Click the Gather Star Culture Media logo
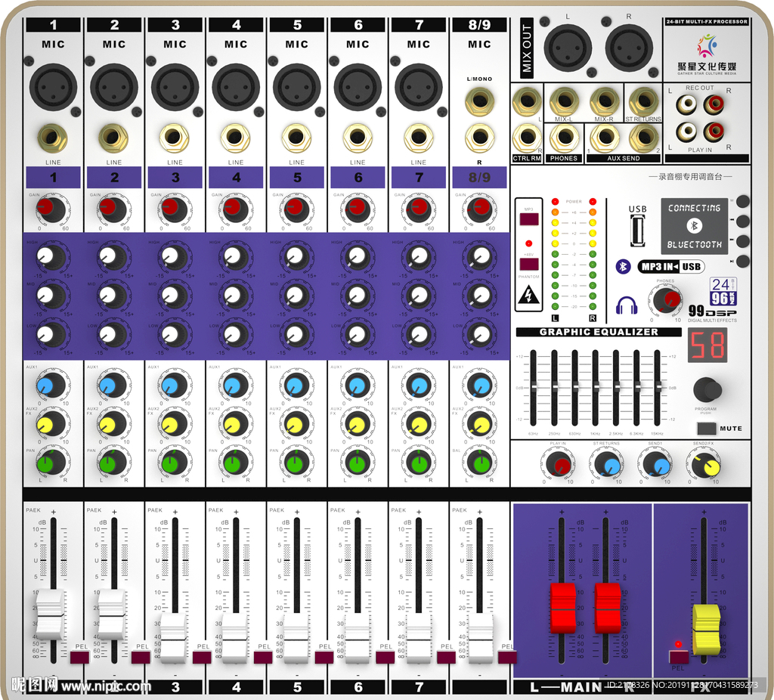 coord(707,53)
